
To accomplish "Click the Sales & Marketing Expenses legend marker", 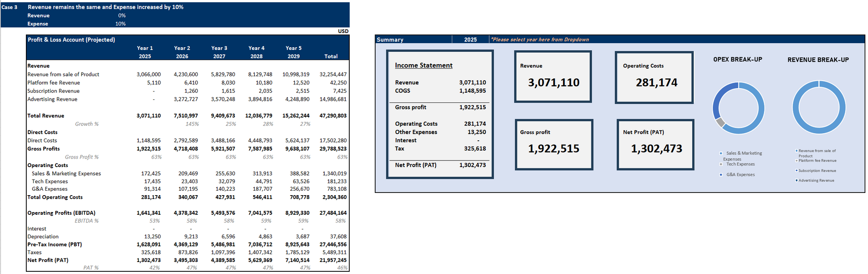I will point(721,153).
